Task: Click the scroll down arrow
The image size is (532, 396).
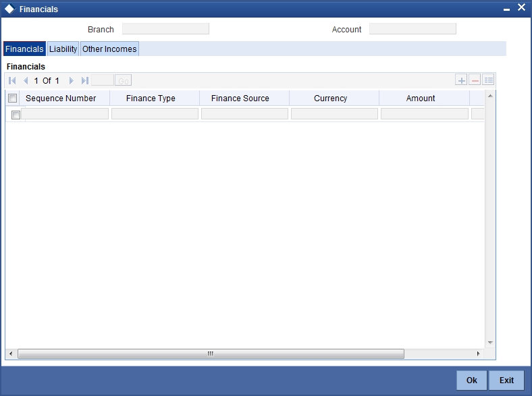Action: [490, 343]
